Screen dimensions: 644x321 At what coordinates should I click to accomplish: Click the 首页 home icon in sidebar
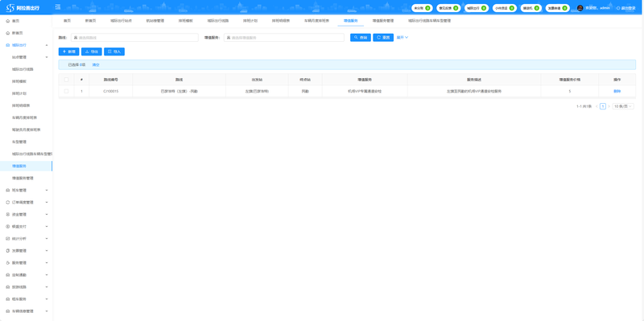click(x=8, y=21)
